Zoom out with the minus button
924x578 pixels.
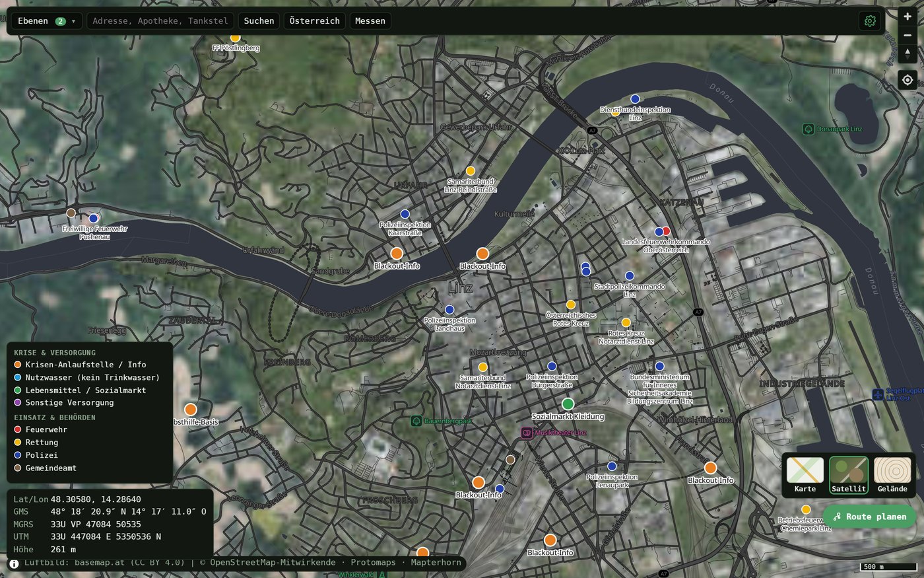click(x=907, y=35)
